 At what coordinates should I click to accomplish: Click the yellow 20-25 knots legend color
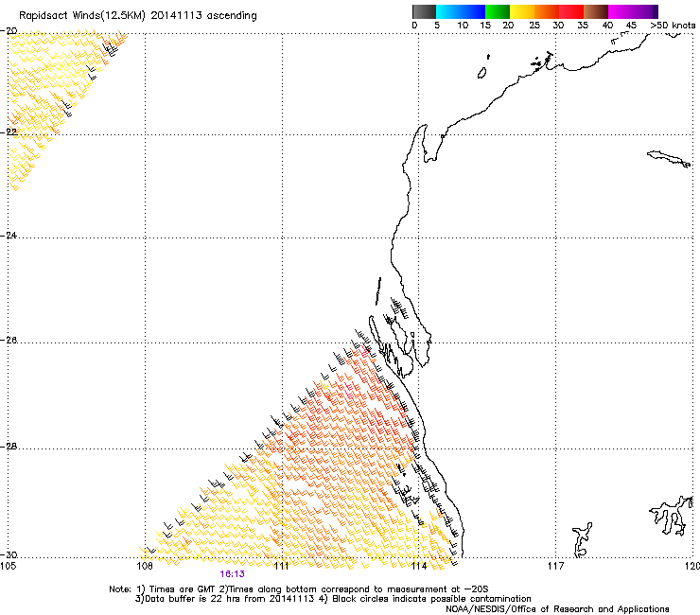[x=522, y=11]
